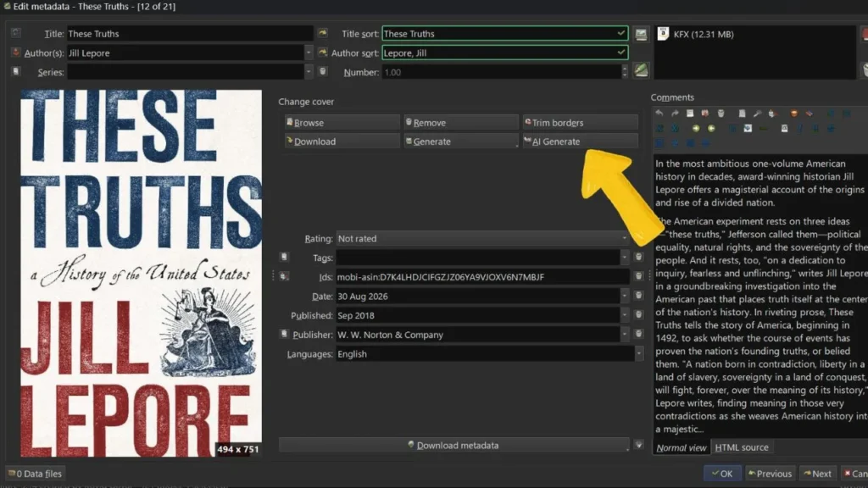The width and height of the screenshot is (868, 488).
Task: Paste an identifier using the Ids icon
Action: coord(284,276)
